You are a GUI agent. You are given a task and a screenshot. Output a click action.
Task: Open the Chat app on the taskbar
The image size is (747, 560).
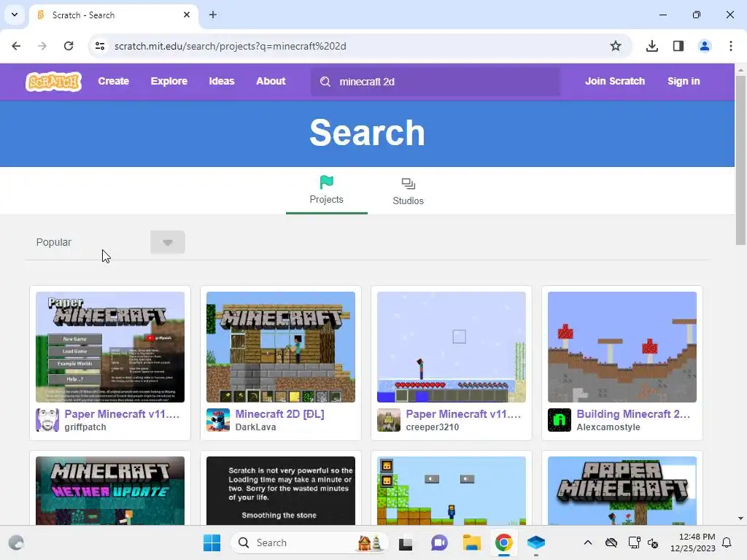[x=438, y=542]
